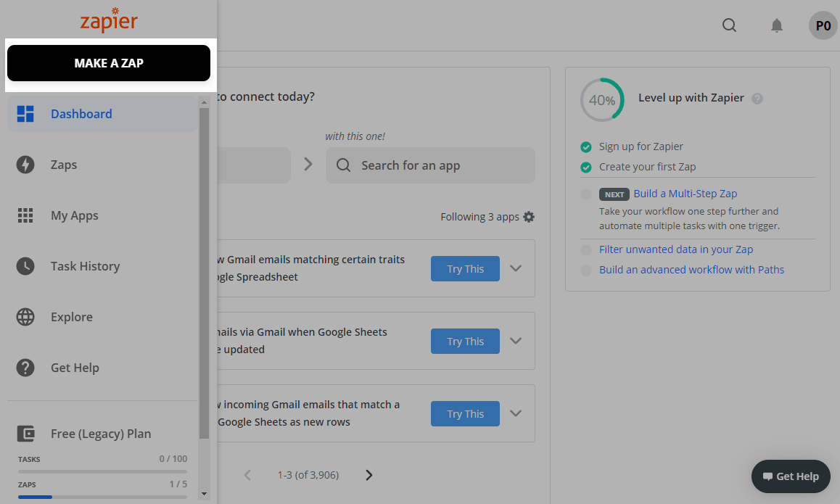
Task: Open the Build a Multi-Step Zap link
Action: [x=685, y=194]
